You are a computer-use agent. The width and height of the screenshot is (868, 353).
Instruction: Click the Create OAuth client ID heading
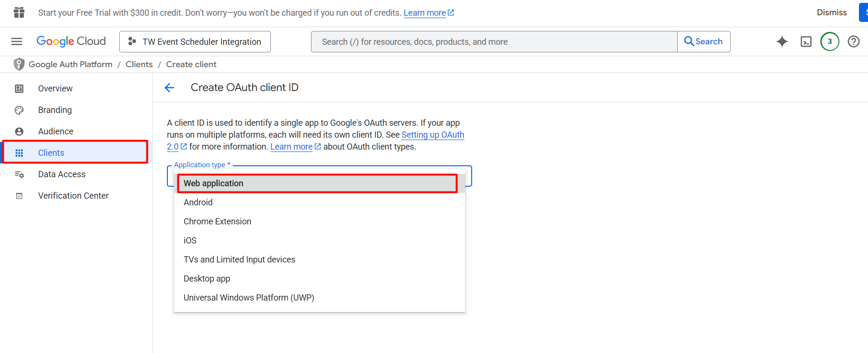click(x=245, y=88)
